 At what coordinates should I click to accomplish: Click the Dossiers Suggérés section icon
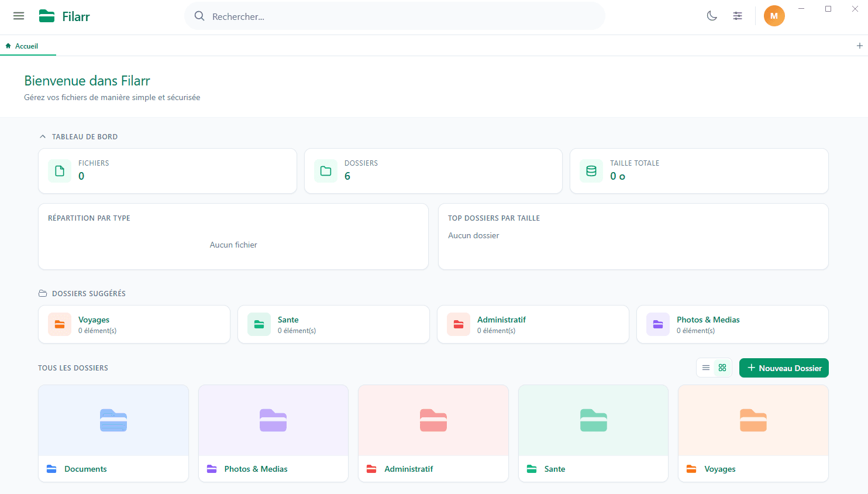[x=42, y=293]
